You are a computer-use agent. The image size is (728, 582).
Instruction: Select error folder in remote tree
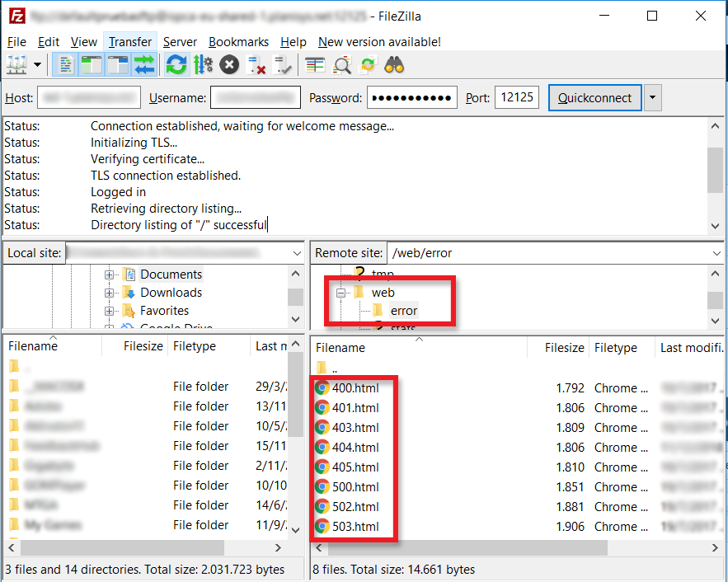(404, 311)
